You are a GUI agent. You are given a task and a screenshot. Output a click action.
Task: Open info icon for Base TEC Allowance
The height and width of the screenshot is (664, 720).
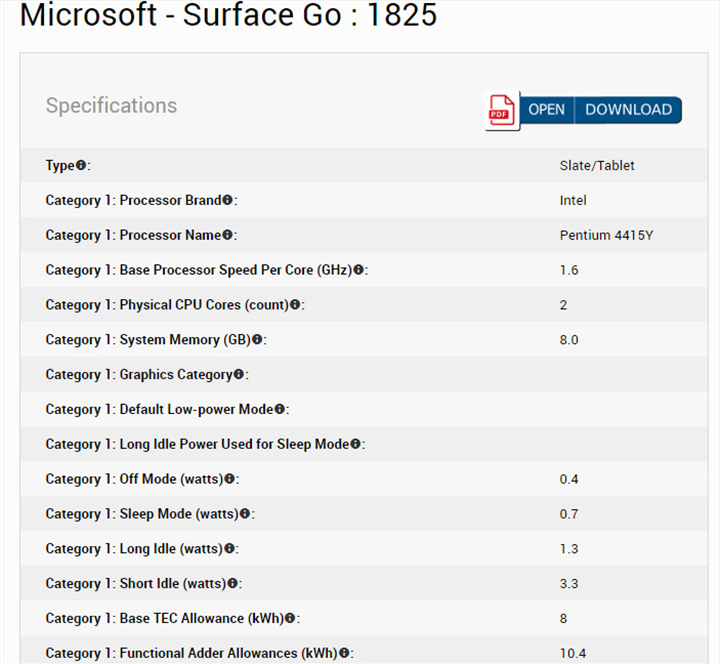pyautogui.click(x=290, y=618)
